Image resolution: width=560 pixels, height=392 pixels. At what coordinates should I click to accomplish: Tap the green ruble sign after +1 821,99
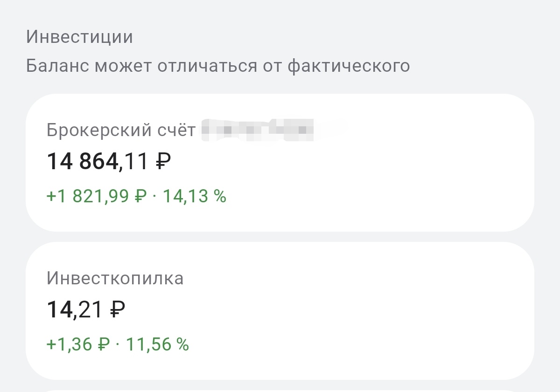[x=140, y=197]
